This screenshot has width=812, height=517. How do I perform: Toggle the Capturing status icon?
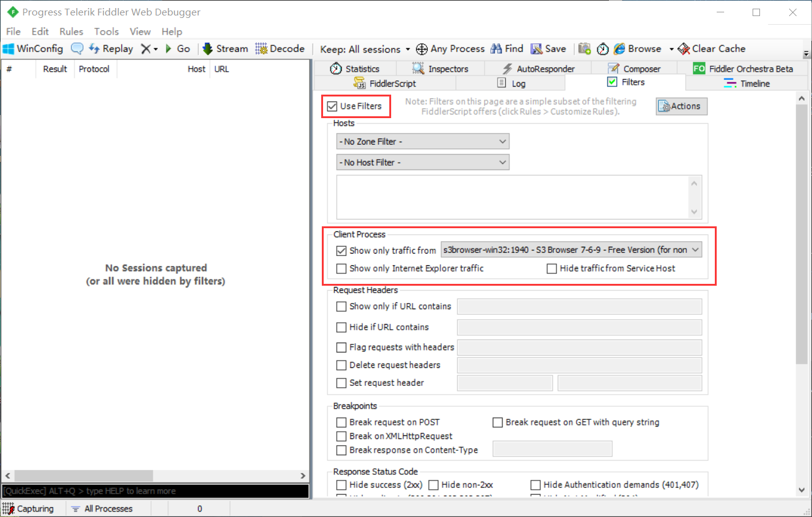click(8, 509)
